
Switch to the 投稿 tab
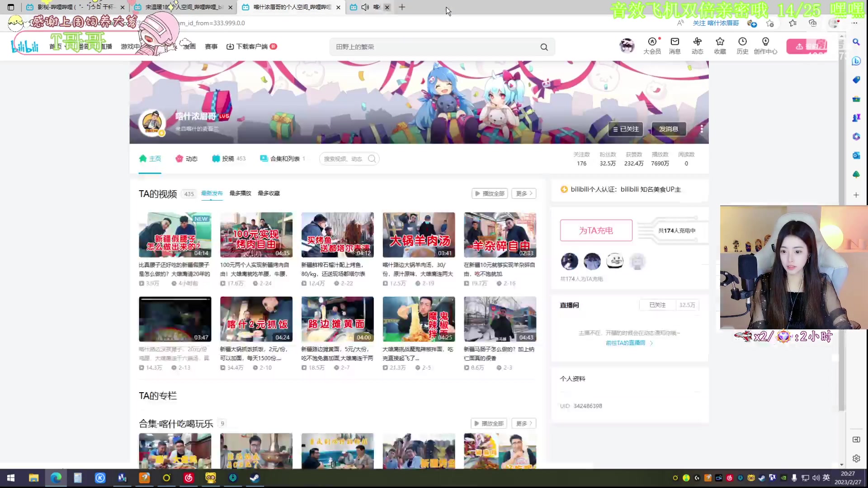point(228,159)
